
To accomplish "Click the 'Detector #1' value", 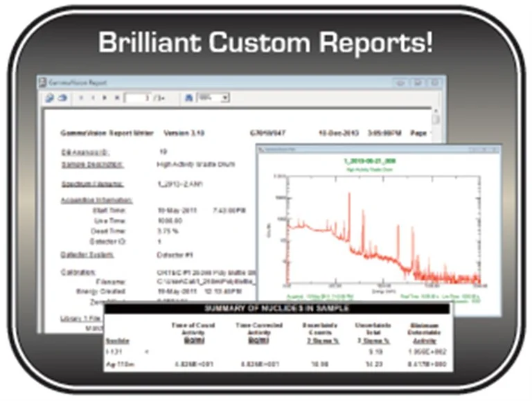I will 175,255.
